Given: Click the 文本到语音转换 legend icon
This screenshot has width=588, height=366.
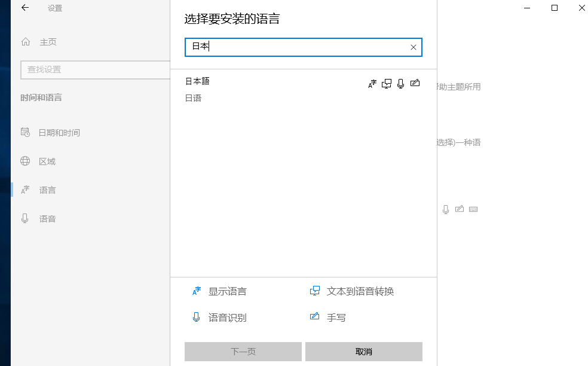Looking at the screenshot, I should click(x=315, y=291).
